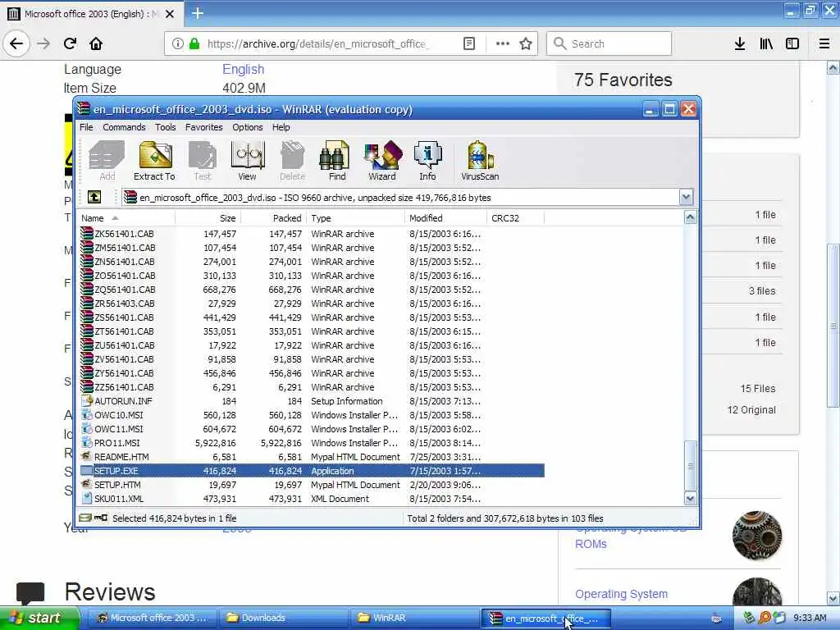Click the Firefox home icon
The width and height of the screenshot is (840, 630).
click(x=96, y=43)
